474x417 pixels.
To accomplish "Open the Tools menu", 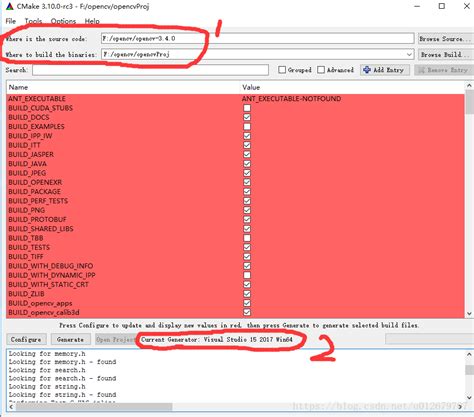I will pos(33,21).
